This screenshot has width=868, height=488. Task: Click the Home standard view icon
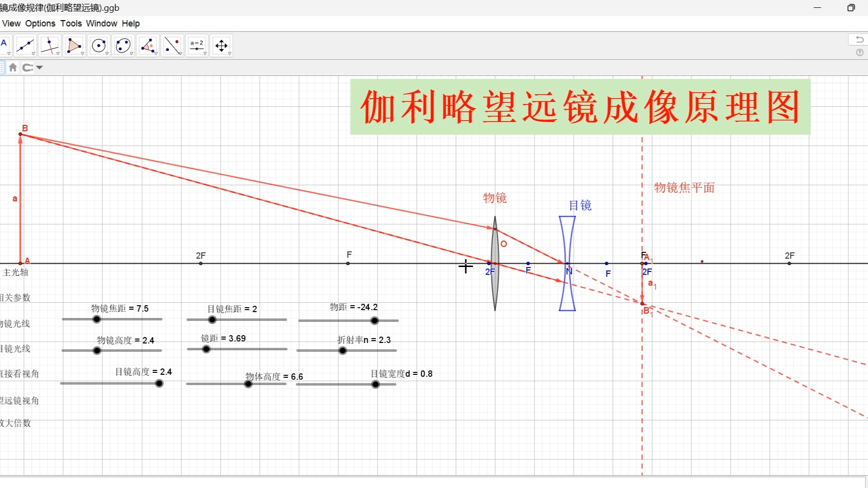(13, 68)
